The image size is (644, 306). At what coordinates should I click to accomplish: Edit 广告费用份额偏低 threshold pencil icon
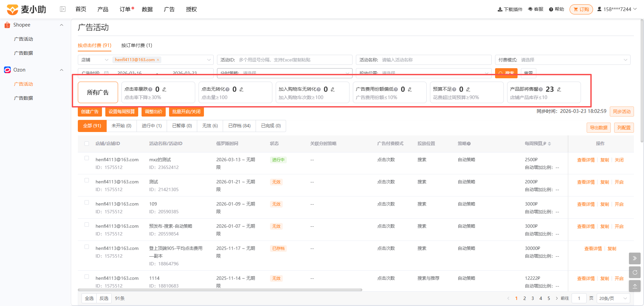(x=410, y=89)
